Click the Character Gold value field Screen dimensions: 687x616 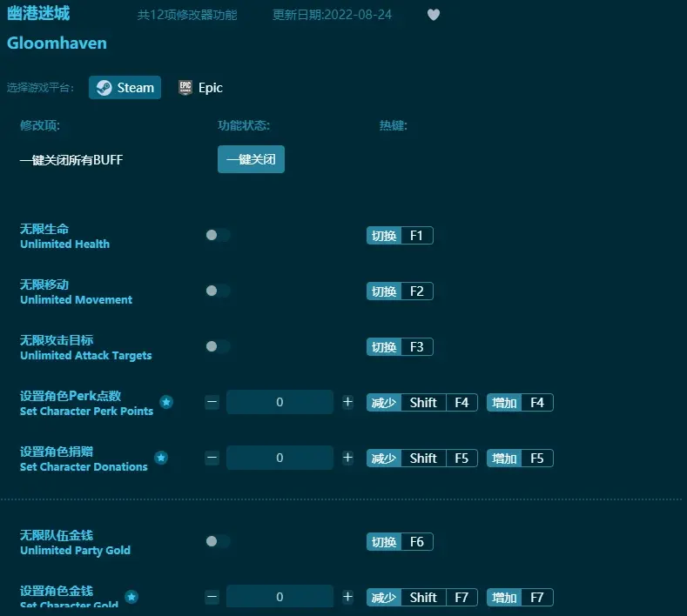coord(280,596)
